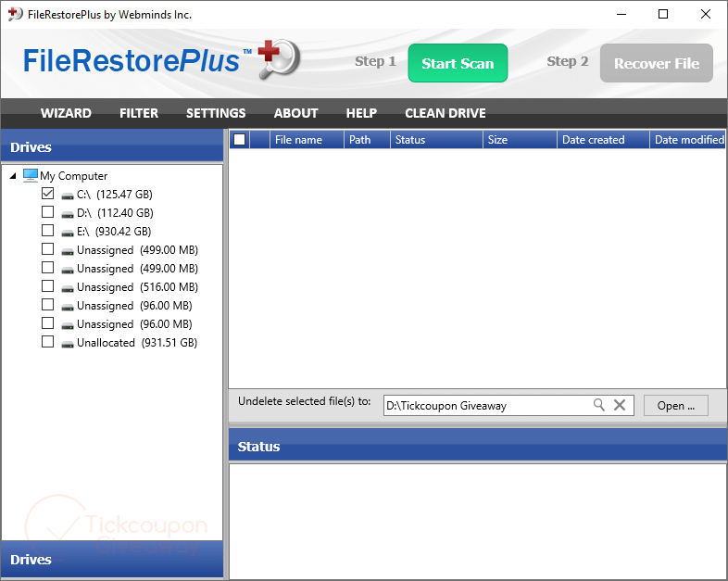Click the Unassigned 516.00 MB drive icon

coord(68,288)
